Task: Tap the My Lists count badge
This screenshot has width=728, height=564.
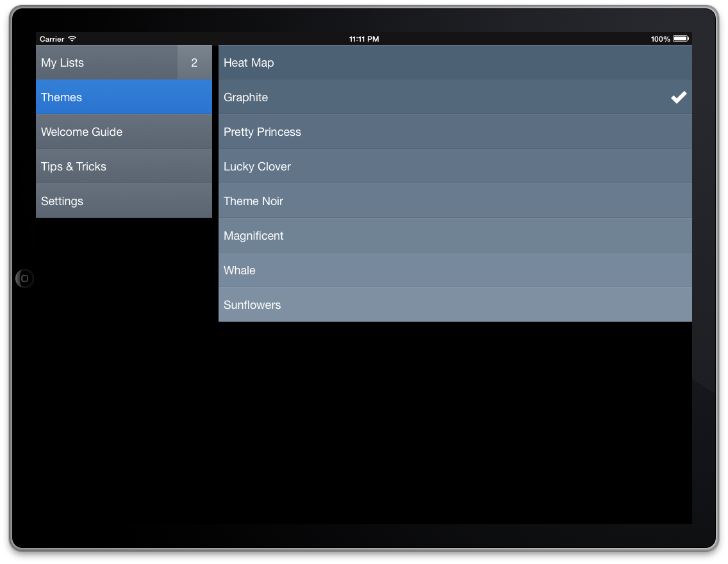Action: tap(194, 63)
